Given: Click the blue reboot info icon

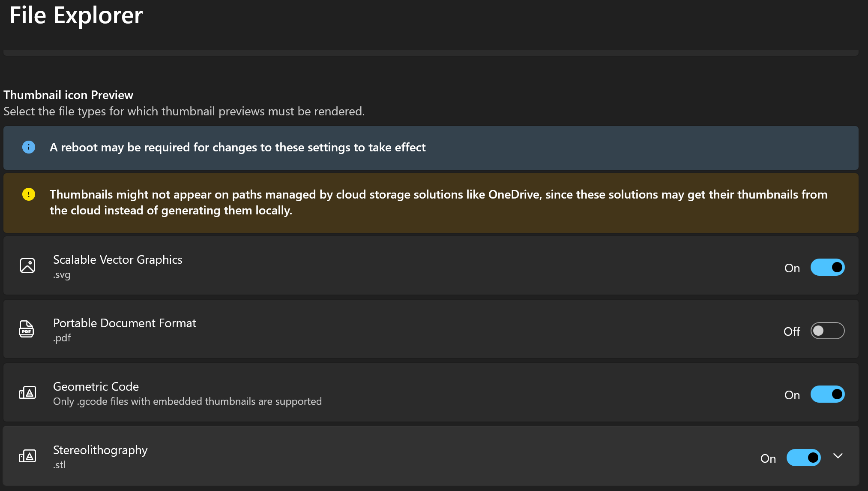Looking at the screenshot, I should (x=29, y=147).
